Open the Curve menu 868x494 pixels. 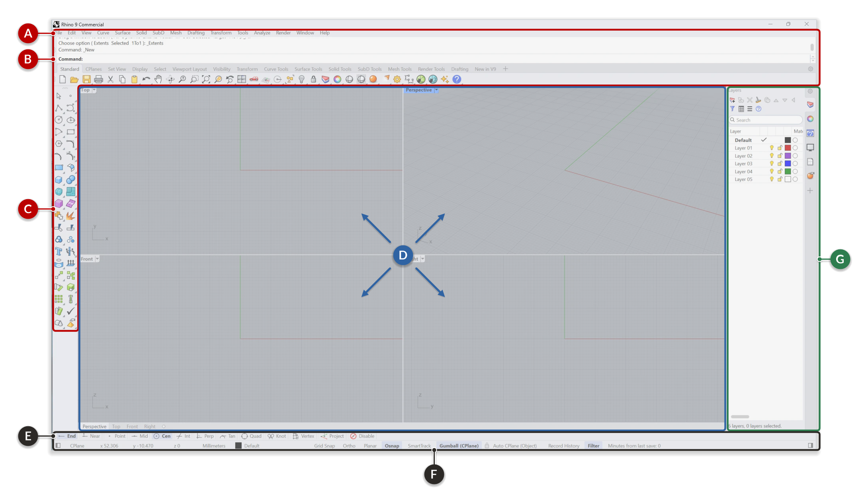[103, 33]
